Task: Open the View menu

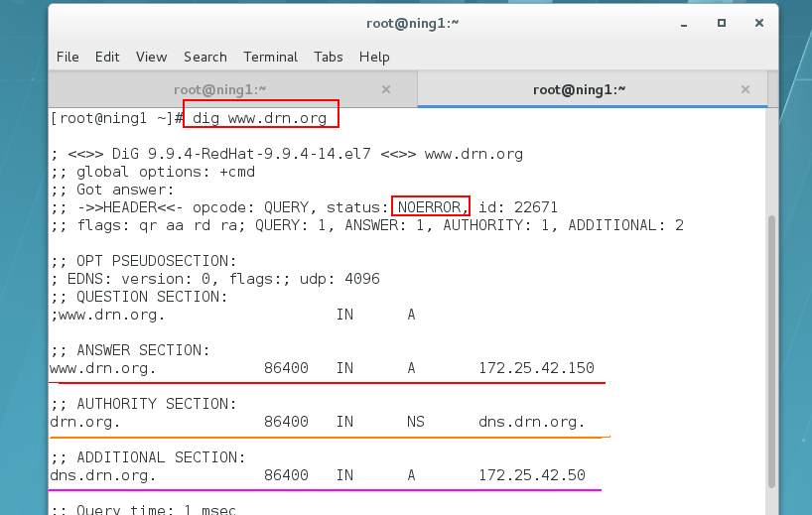Action: click(151, 57)
